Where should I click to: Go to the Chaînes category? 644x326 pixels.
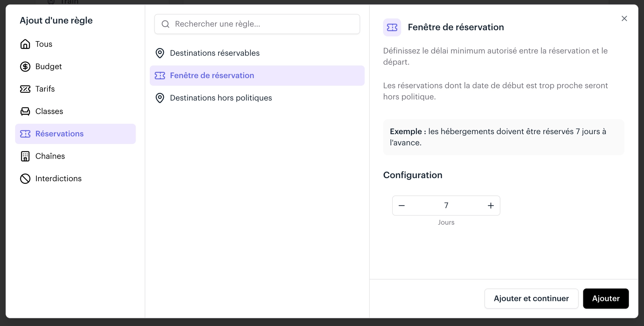[75, 156]
